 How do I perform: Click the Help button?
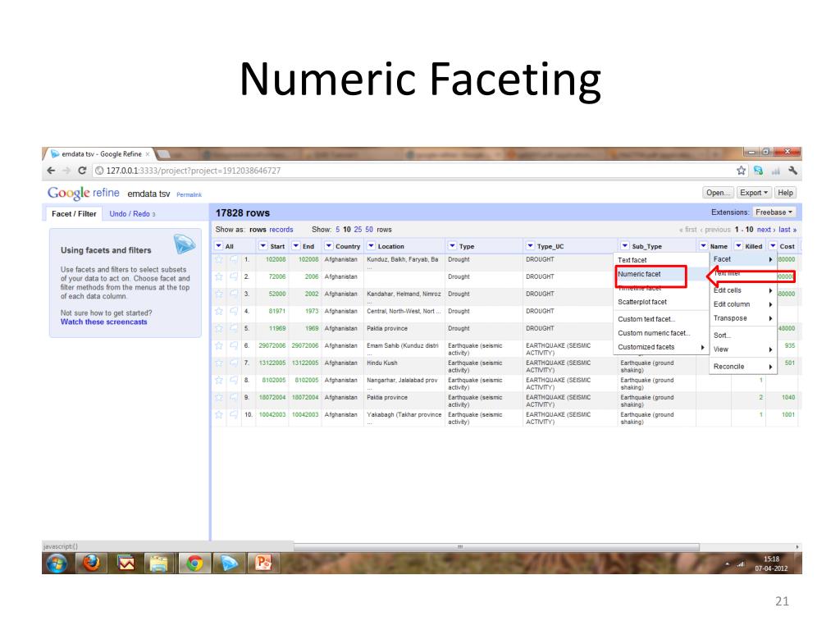click(x=785, y=193)
